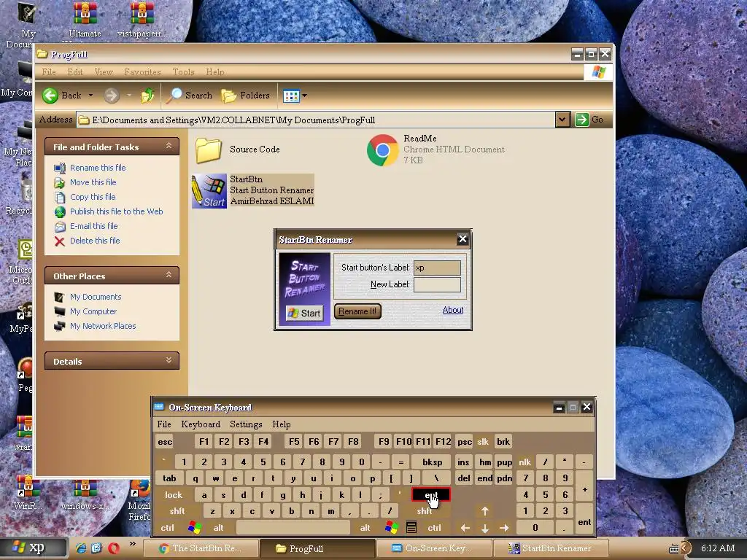
Task: Click the Copy this file link
Action: (x=93, y=197)
